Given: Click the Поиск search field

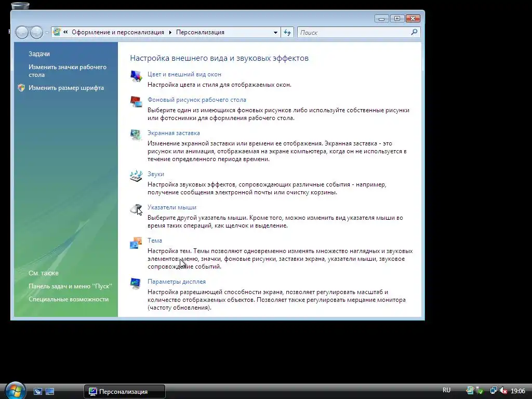Looking at the screenshot, I should click(x=354, y=33).
